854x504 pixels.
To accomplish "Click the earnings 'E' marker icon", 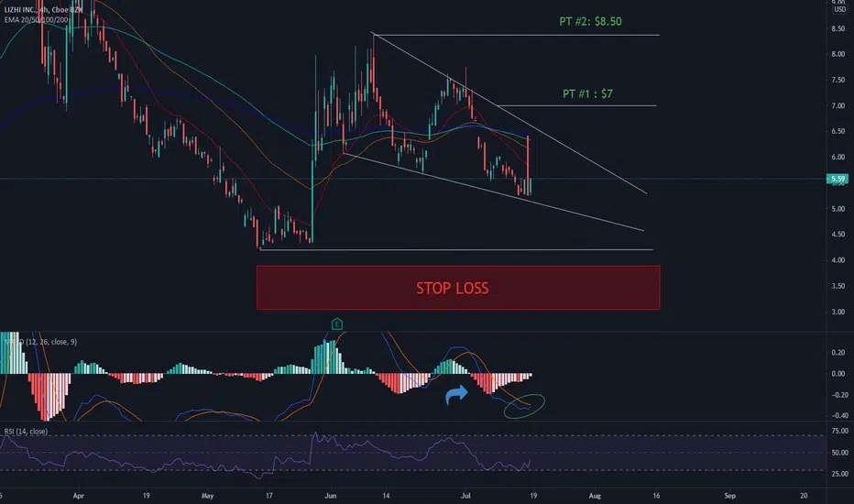I will (x=336, y=324).
